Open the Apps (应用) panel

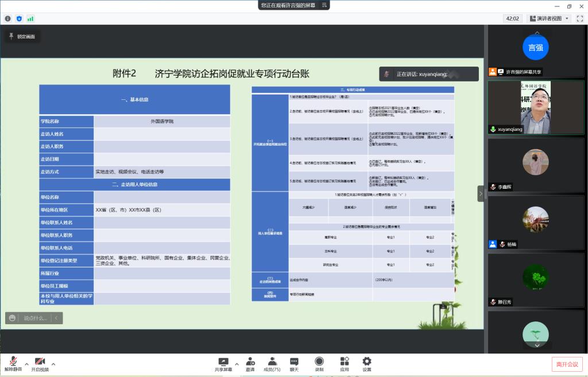coord(345,362)
